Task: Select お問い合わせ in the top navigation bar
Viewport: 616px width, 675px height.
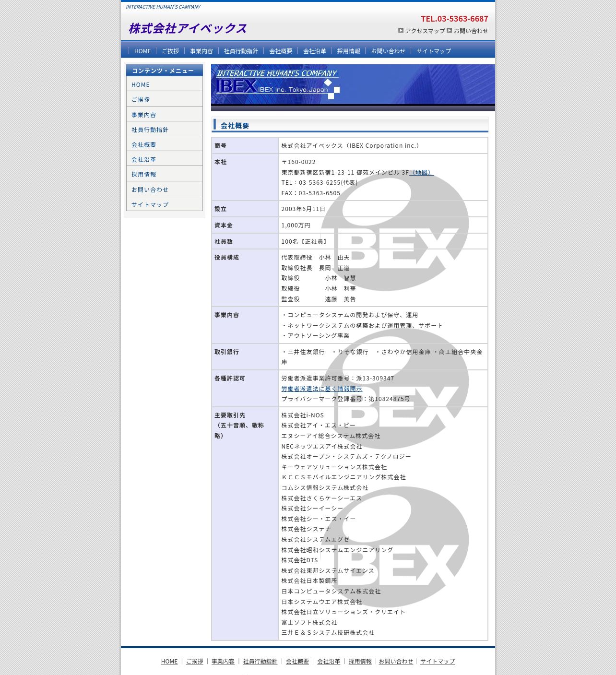Action: tap(388, 51)
